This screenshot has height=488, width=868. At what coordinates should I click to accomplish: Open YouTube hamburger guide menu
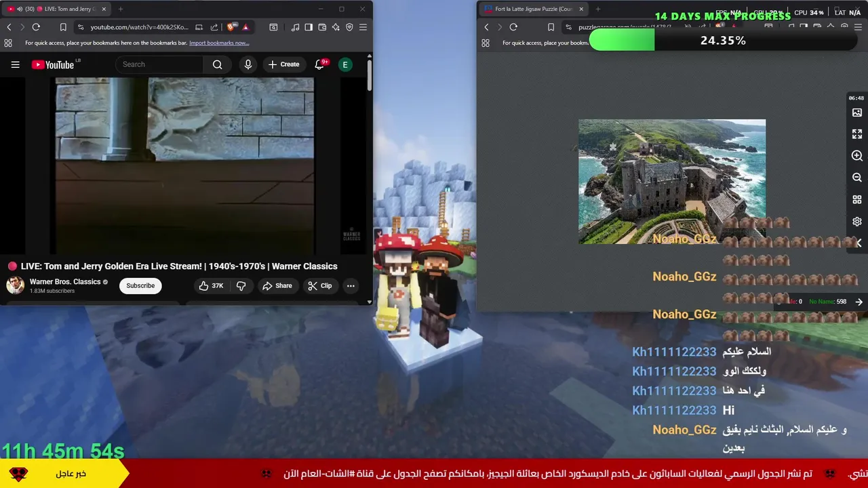click(x=15, y=64)
